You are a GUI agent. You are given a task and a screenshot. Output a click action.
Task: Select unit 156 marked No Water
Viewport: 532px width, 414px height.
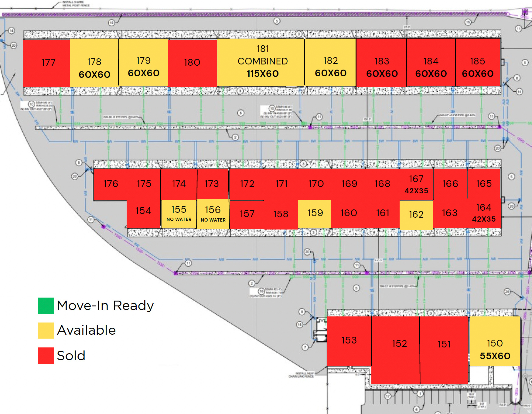[213, 214]
